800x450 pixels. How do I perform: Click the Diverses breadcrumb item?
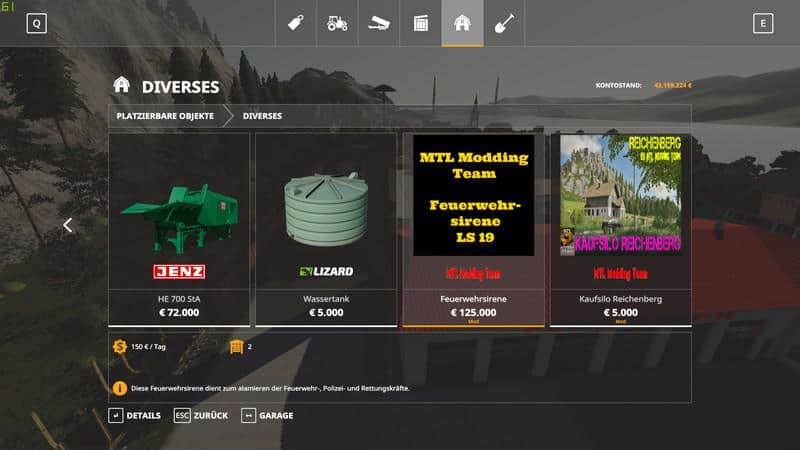(x=262, y=116)
